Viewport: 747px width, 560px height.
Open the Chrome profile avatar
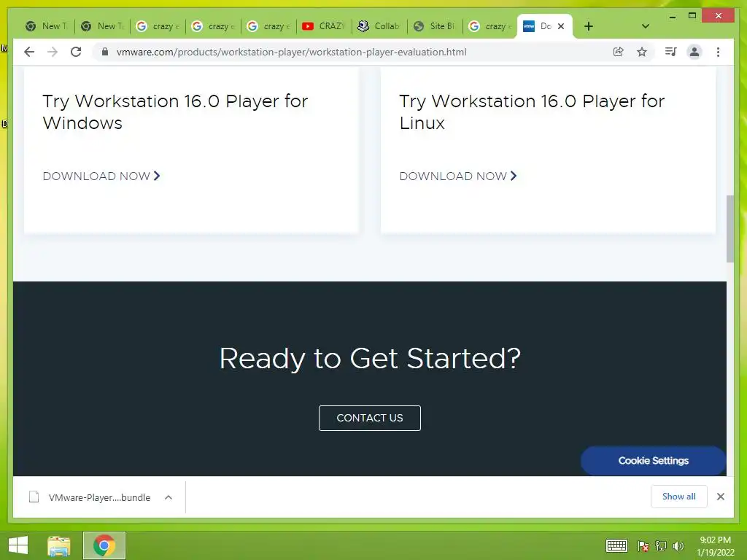tap(694, 52)
